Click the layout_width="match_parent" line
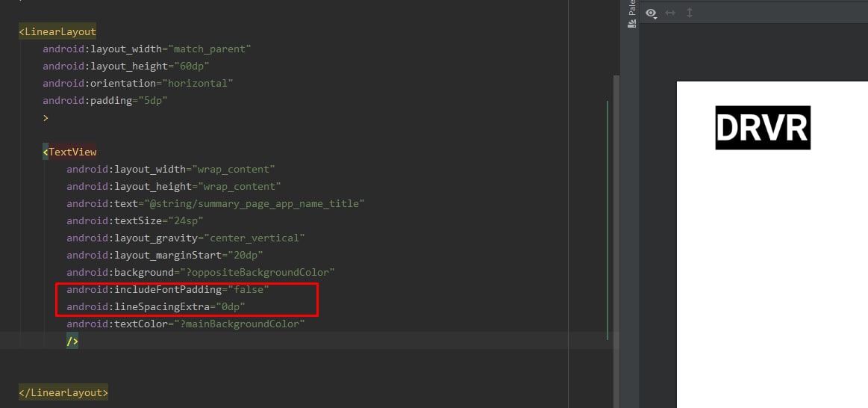 coord(147,49)
